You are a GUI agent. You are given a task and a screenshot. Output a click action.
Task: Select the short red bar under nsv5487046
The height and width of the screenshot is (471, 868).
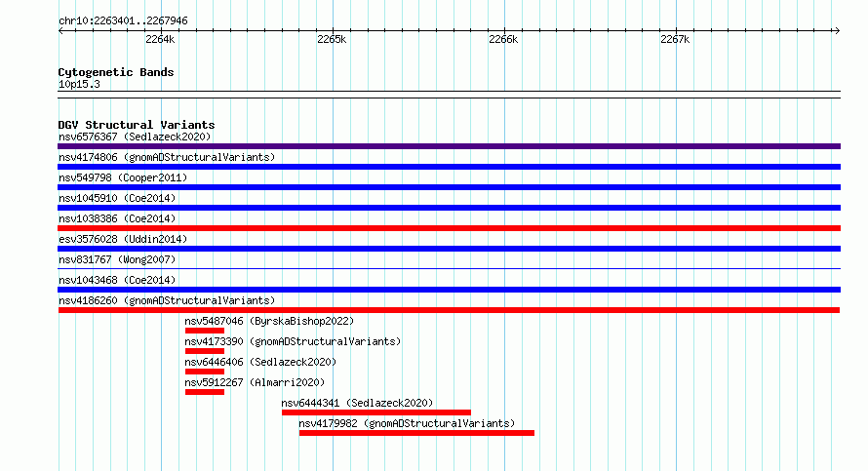pos(205,331)
